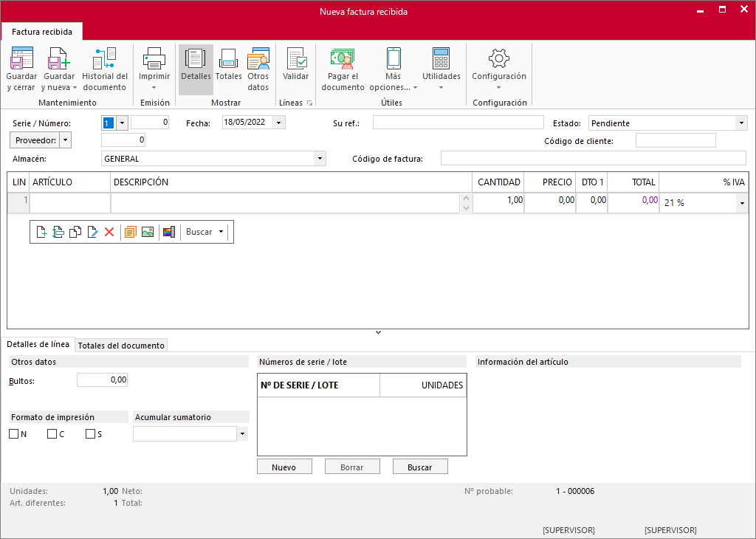
Task: Check the S print format checkbox
Action: (x=90, y=434)
